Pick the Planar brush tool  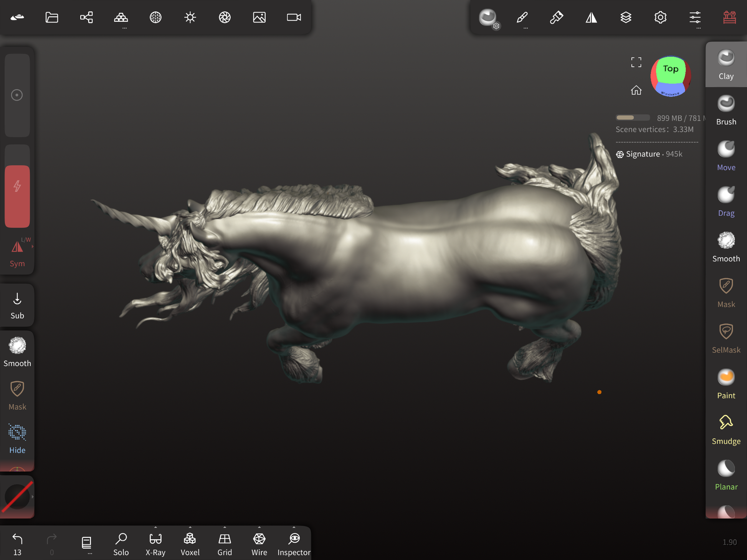[726, 475]
